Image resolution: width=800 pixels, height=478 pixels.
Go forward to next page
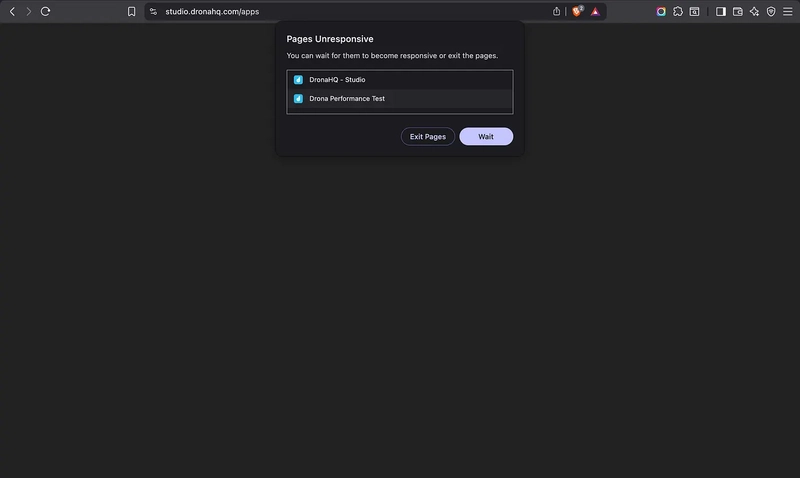coord(28,11)
